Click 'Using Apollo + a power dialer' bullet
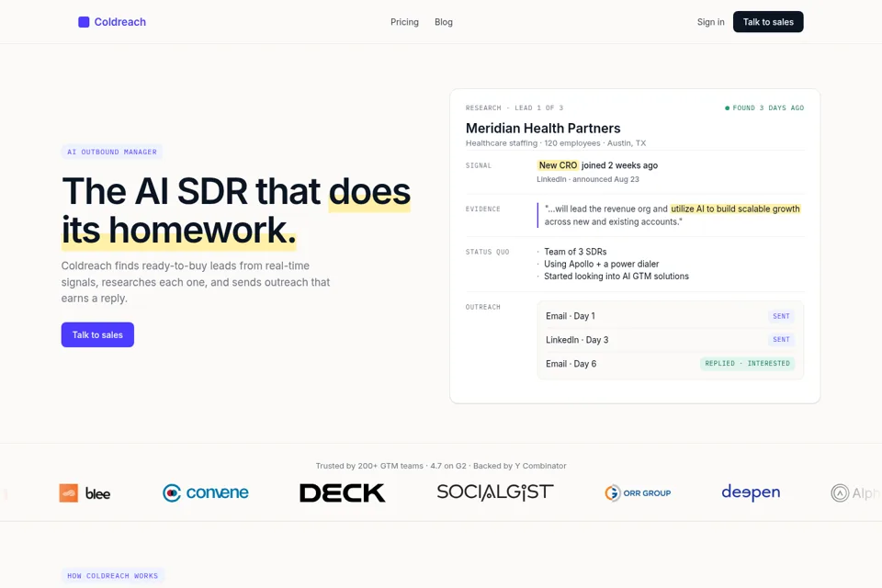Viewport: 882px width, 588px height. click(x=601, y=264)
